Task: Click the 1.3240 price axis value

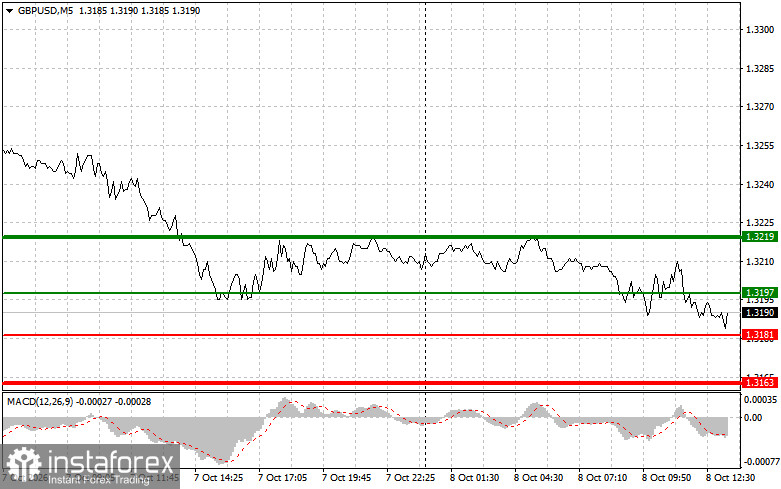Action: tap(760, 184)
